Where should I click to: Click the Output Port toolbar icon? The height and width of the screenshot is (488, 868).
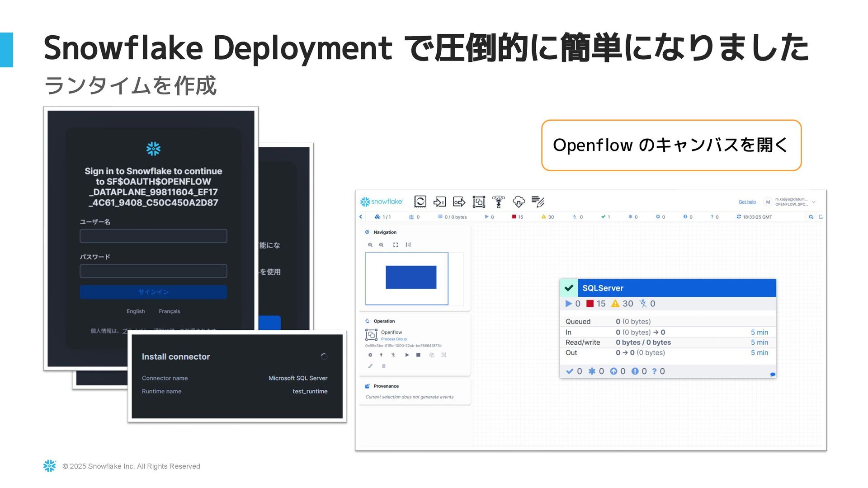[459, 202]
